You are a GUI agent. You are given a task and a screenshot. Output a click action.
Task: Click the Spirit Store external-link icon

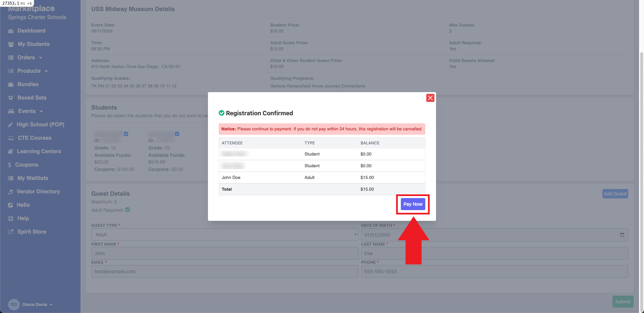[11, 232]
